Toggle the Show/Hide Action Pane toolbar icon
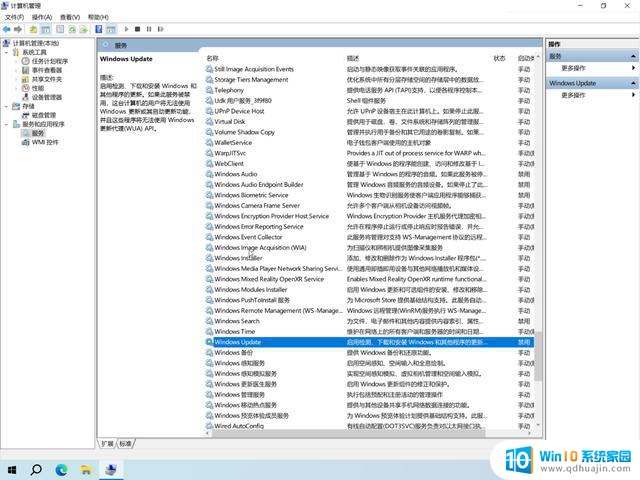 click(x=111, y=29)
